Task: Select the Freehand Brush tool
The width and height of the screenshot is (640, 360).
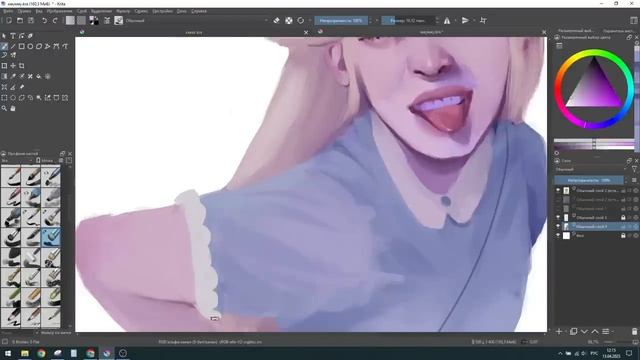Action: (4, 47)
